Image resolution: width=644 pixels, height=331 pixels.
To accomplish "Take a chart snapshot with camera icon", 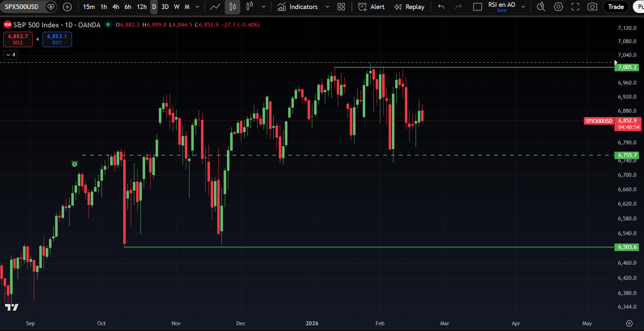I will coord(592,7).
